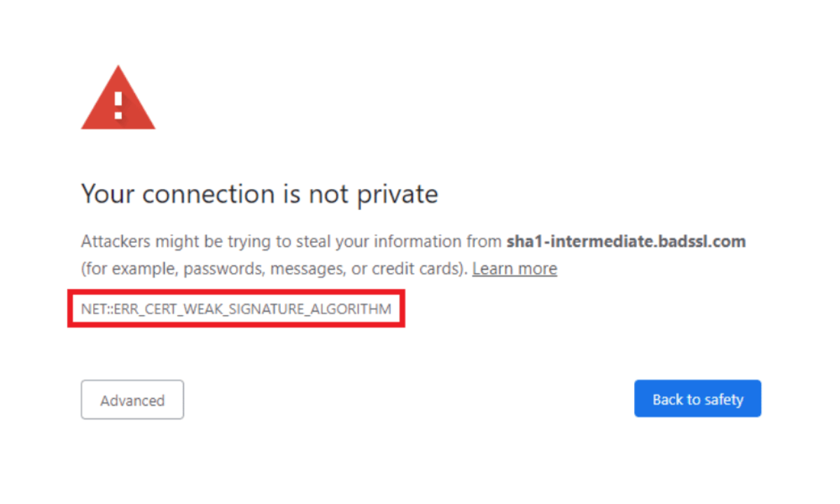Viewport: 840px width, 504px height.
Task: Go Back to safety
Action: click(x=698, y=399)
